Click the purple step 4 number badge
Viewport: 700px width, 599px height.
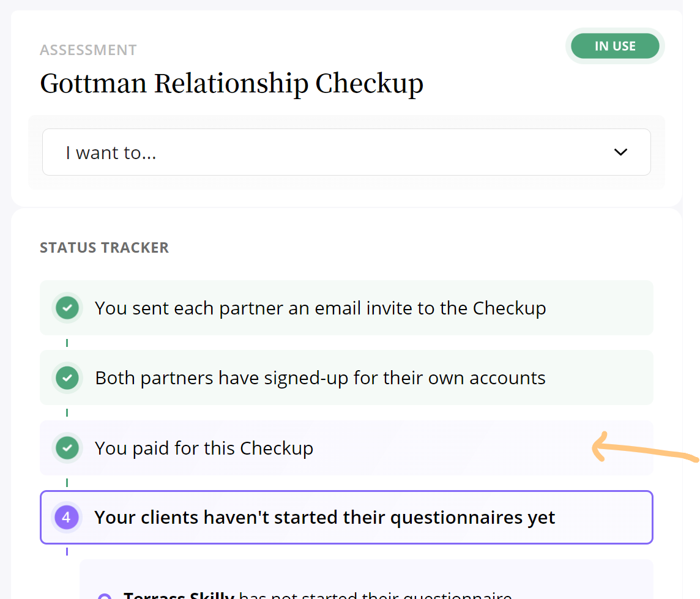(x=67, y=518)
